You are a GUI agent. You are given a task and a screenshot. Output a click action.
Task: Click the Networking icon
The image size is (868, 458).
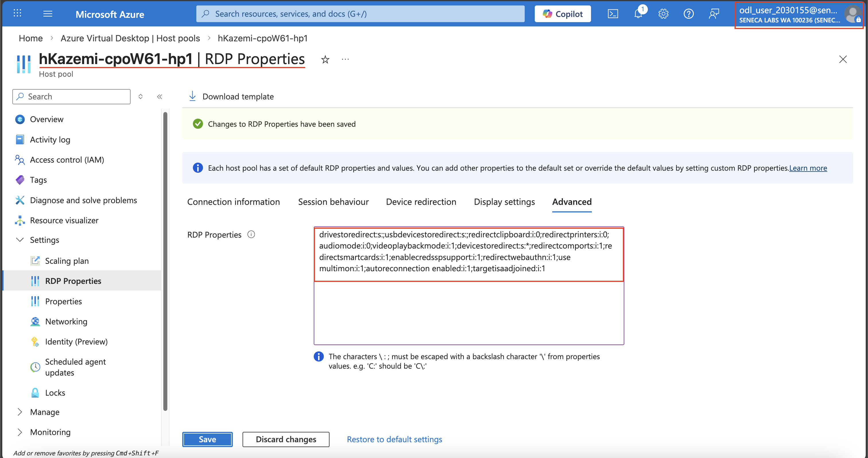pos(35,322)
